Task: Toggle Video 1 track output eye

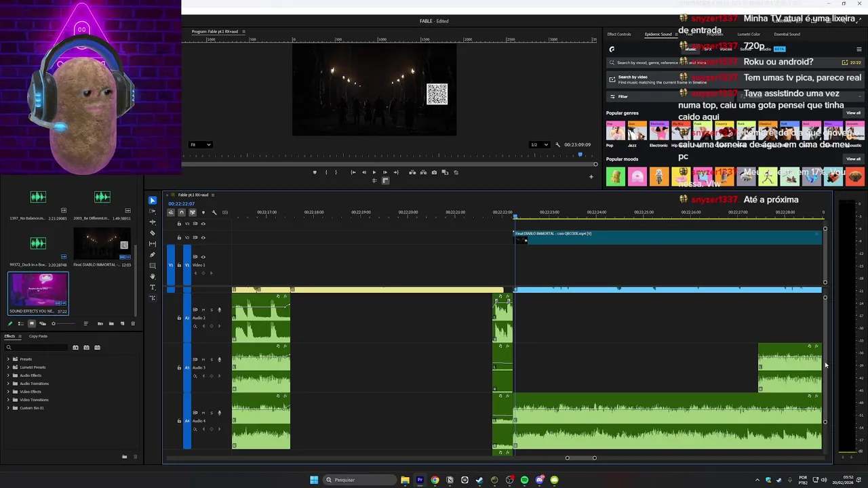Action: (203, 257)
